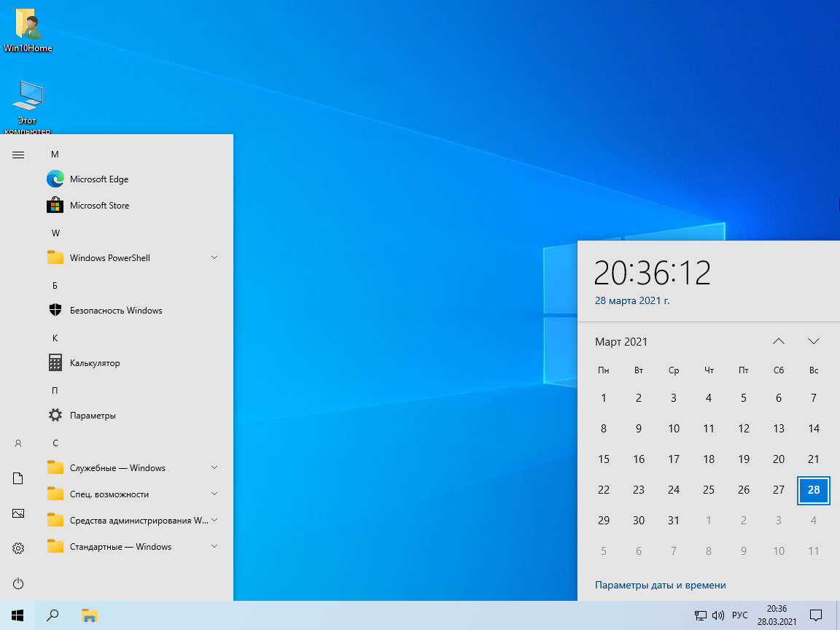This screenshot has height=630, width=840.
Task: Click the taskbar search magnifier icon
Action: pyautogui.click(x=52, y=615)
